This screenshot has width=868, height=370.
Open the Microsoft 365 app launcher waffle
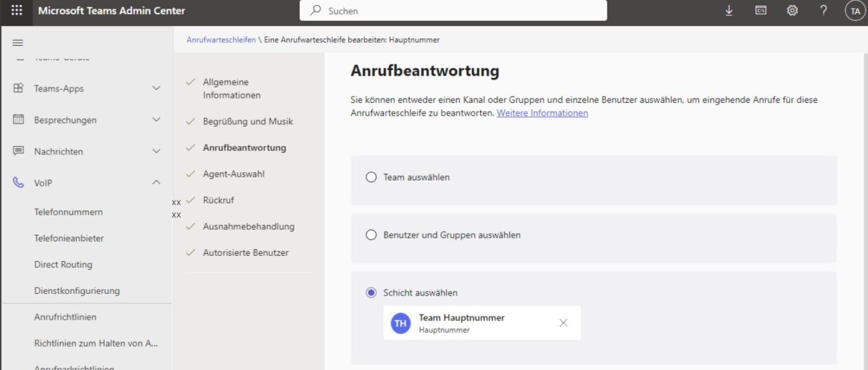coord(15,11)
